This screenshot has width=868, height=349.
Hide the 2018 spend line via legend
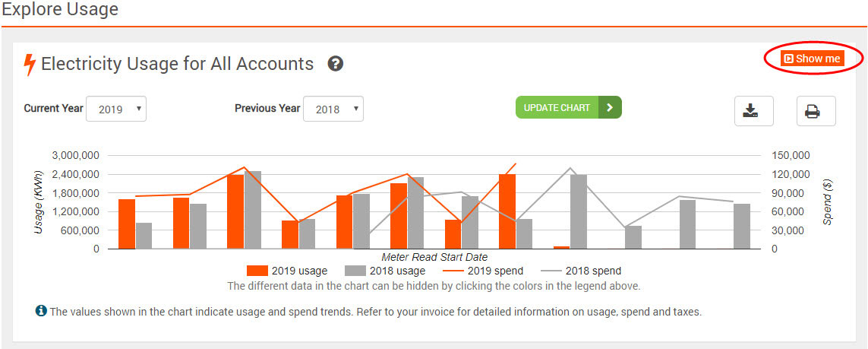click(x=581, y=271)
